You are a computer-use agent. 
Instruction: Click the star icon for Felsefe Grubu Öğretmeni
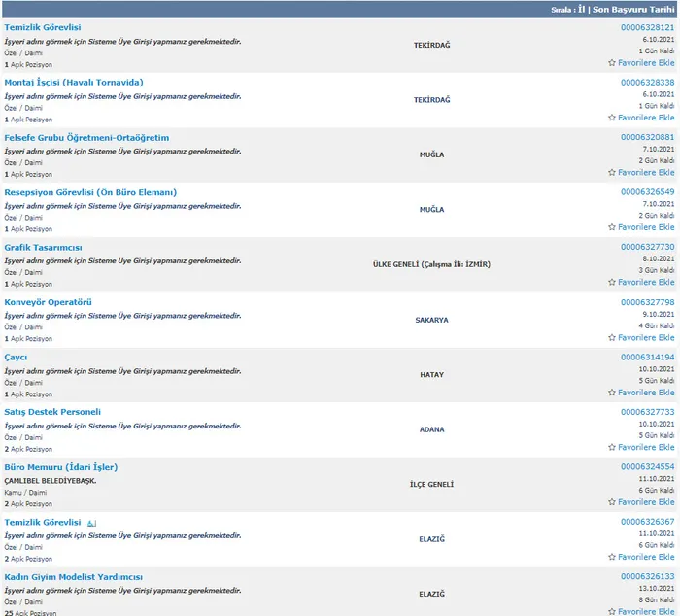[612, 173]
